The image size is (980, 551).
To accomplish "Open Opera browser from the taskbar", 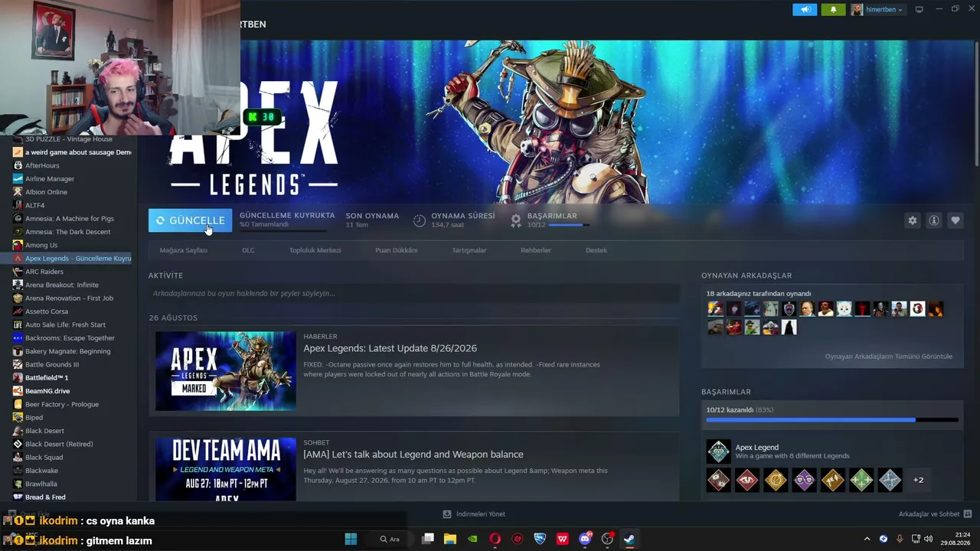I will click(x=495, y=539).
